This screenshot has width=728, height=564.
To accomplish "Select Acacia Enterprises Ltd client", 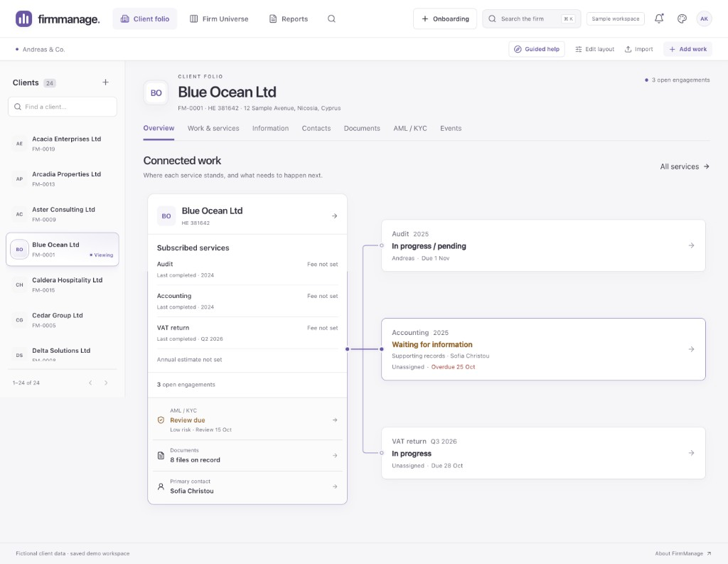I will 63,144.
